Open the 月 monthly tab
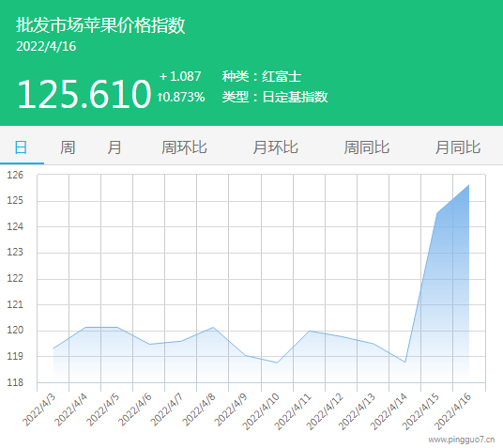The height and width of the screenshot is (448, 503). [x=114, y=147]
